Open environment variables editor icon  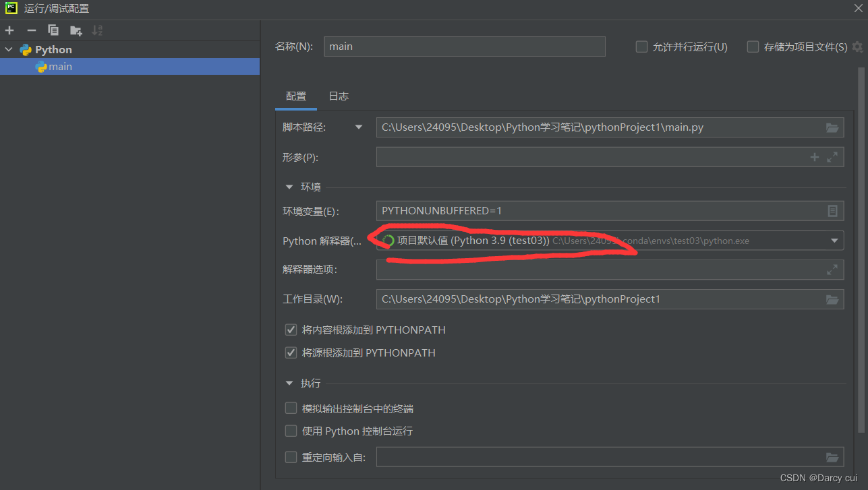[x=832, y=211]
